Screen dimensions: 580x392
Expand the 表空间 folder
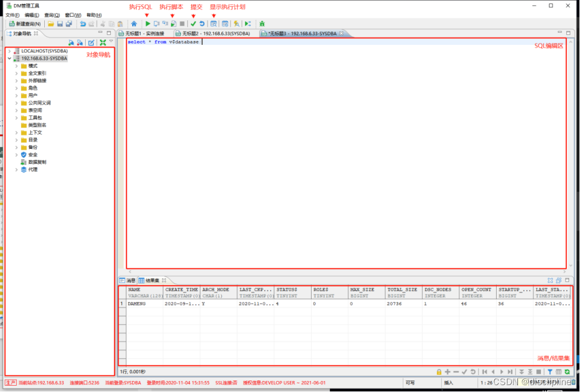tap(16, 110)
